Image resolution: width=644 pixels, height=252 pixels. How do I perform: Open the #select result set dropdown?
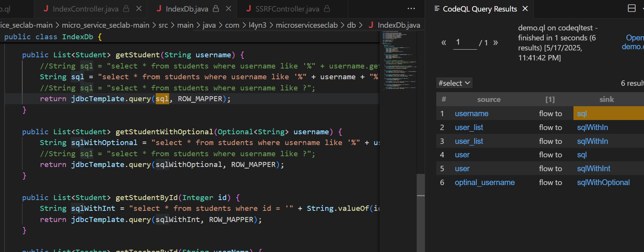[454, 83]
